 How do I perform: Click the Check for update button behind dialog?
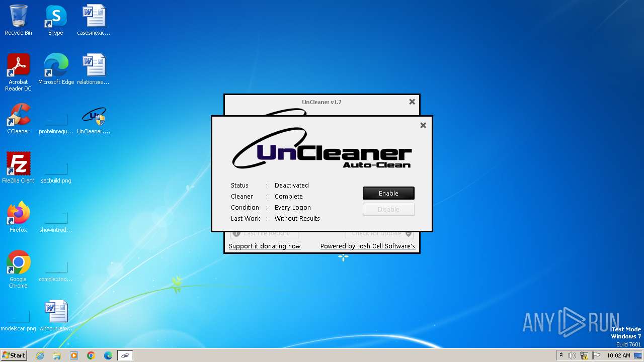[379, 234]
